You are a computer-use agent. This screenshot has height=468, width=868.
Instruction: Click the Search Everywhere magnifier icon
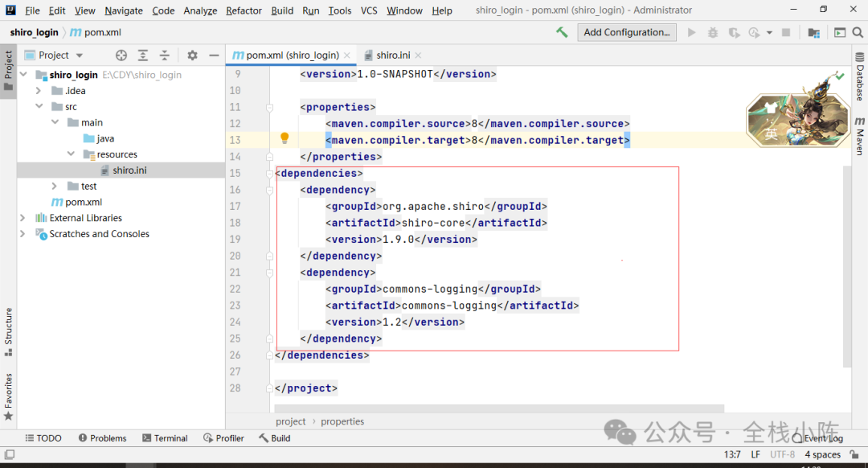(x=858, y=33)
